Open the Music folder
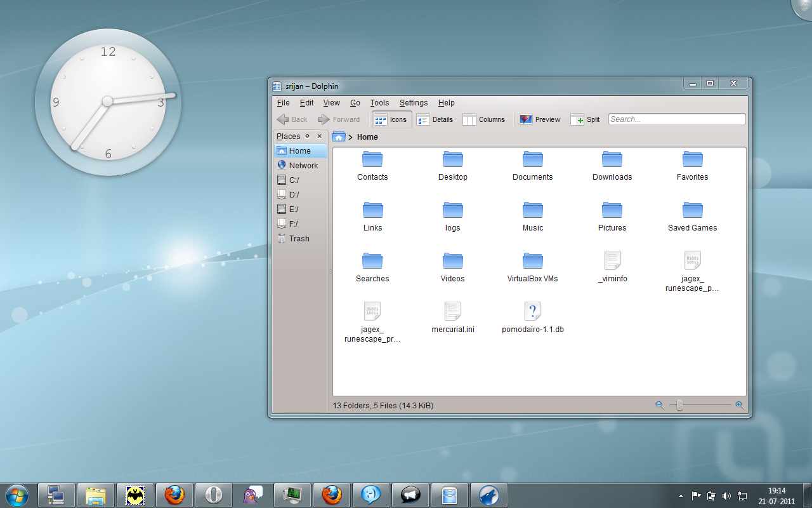Image resolution: width=812 pixels, height=508 pixels. tap(532, 210)
